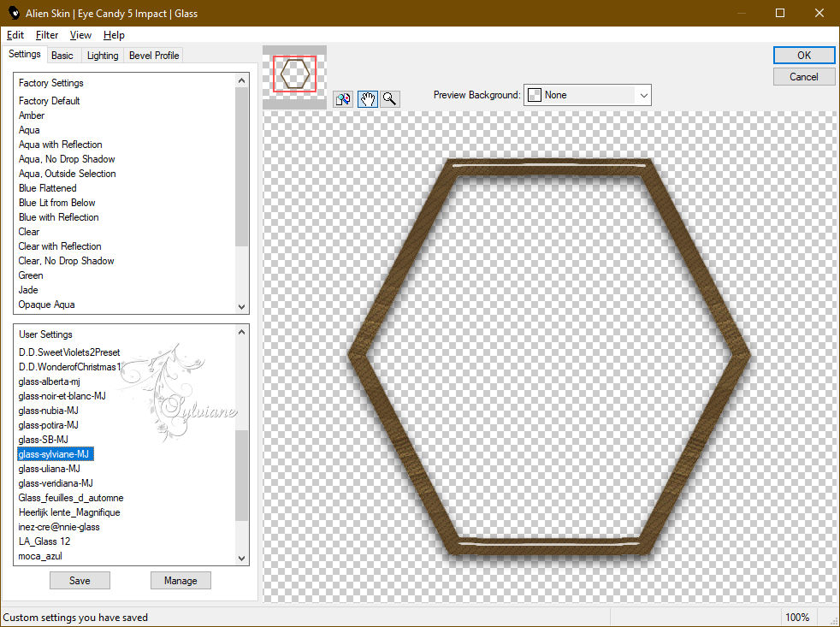Click the 100% zoom level in status bar

click(797, 618)
